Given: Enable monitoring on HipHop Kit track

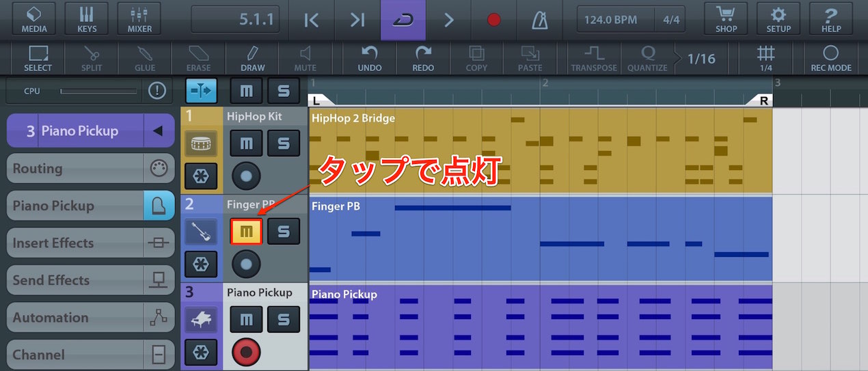Looking at the screenshot, I should [x=246, y=176].
